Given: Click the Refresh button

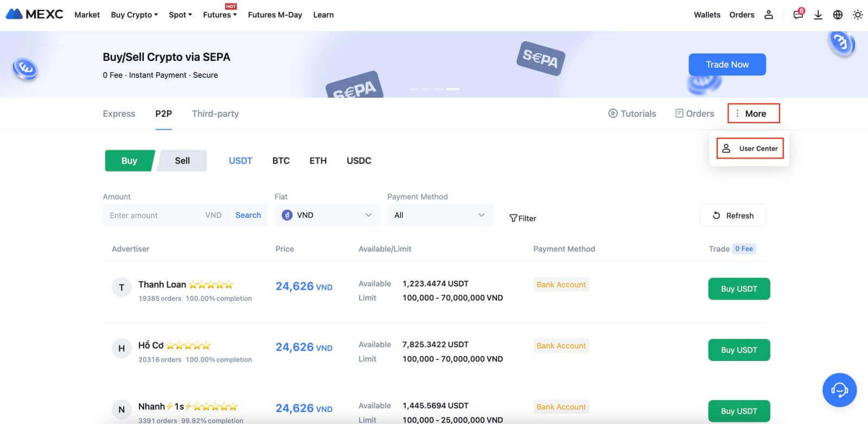Looking at the screenshot, I should click(x=732, y=216).
